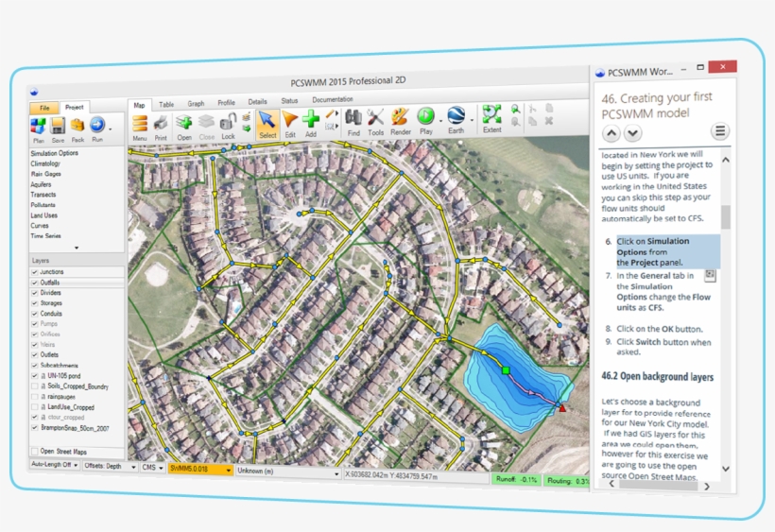
Task: Switch to the Graph tab
Action: [196, 103]
